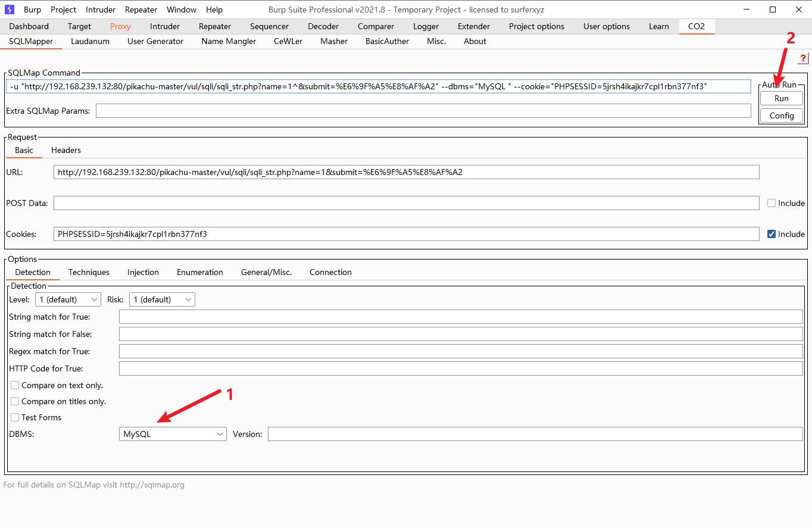This screenshot has height=528, width=812.
Task: Select the SQLMapper sub-tab
Action: (31, 41)
